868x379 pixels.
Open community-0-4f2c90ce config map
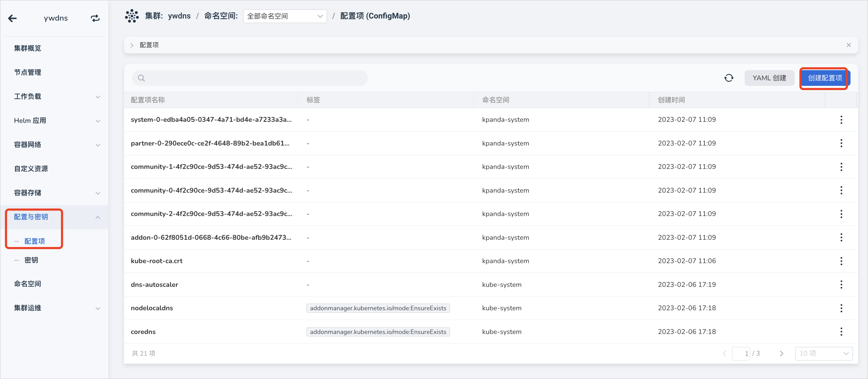(x=211, y=190)
